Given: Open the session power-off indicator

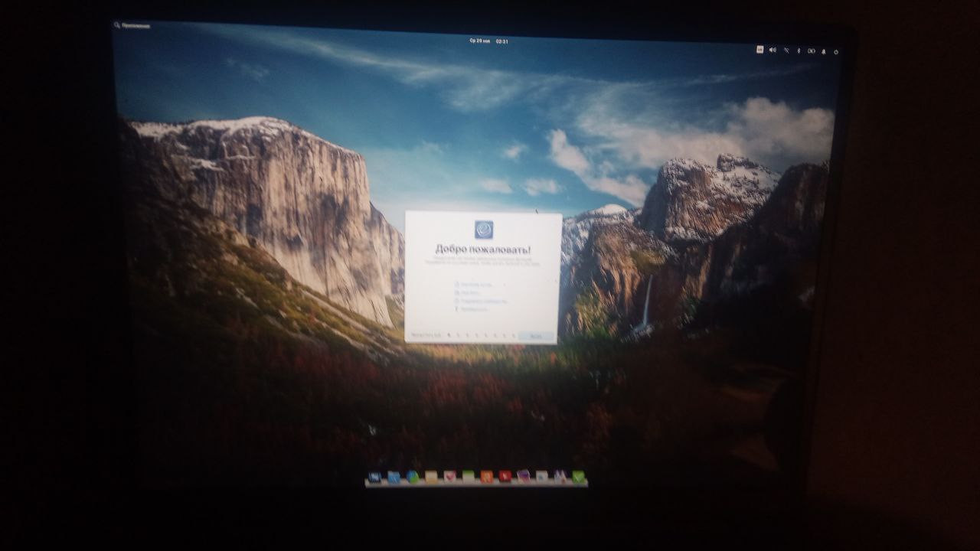Looking at the screenshot, I should (835, 52).
